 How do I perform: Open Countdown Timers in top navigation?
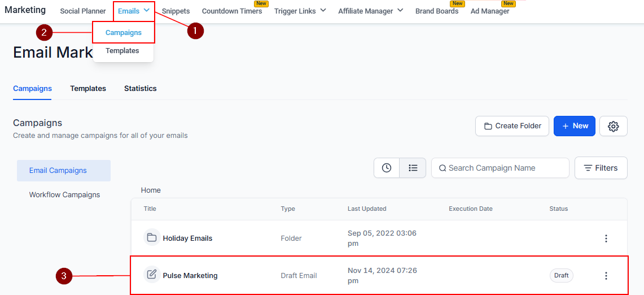pos(232,11)
